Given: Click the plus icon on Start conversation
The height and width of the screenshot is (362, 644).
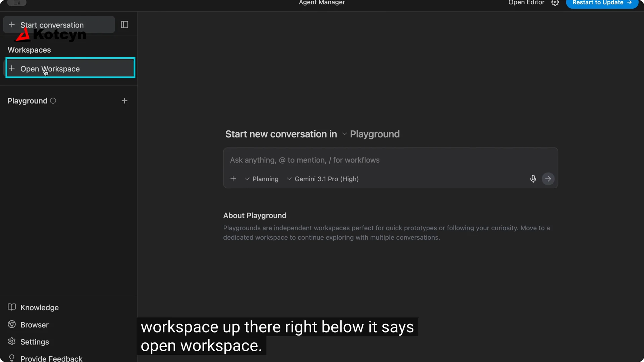Looking at the screenshot, I should pyautogui.click(x=12, y=25).
